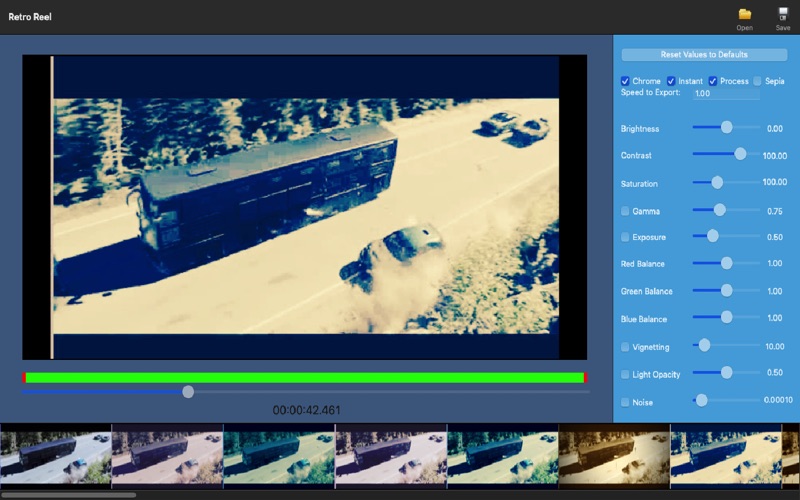The height and width of the screenshot is (500, 800).
Task: Click the Brightness value 0.00
Action: (774, 129)
